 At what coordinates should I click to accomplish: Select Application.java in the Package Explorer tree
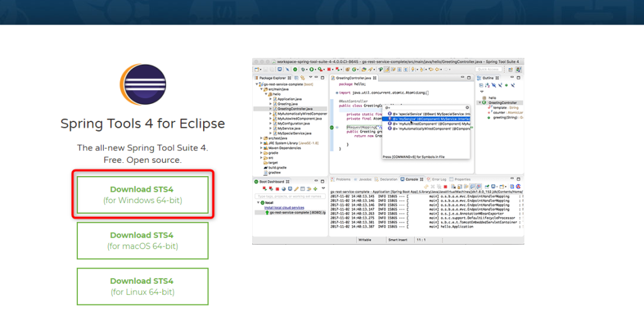click(287, 99)
